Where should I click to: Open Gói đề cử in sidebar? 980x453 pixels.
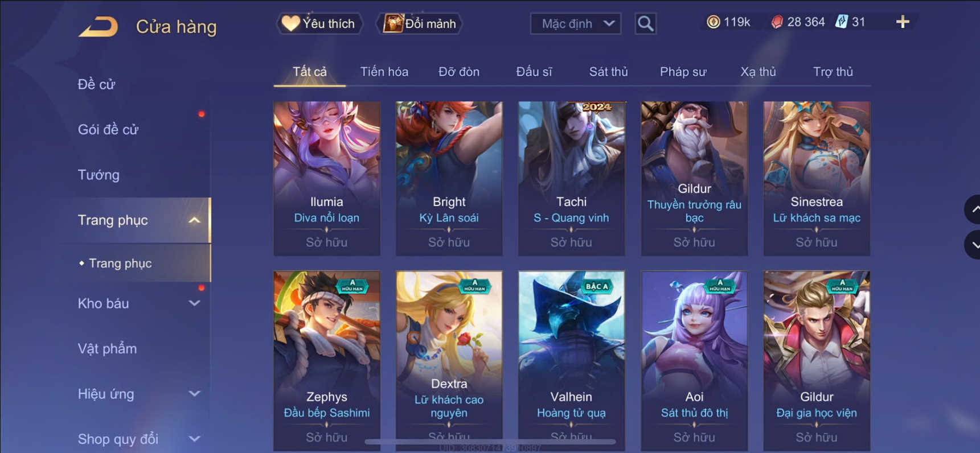[x=108, y=130]
